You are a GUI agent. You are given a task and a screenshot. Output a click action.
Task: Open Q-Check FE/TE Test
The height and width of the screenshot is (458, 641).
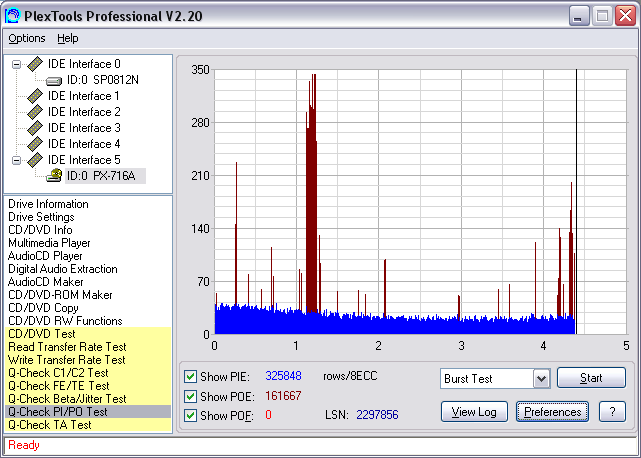click(x=59, y=386)
